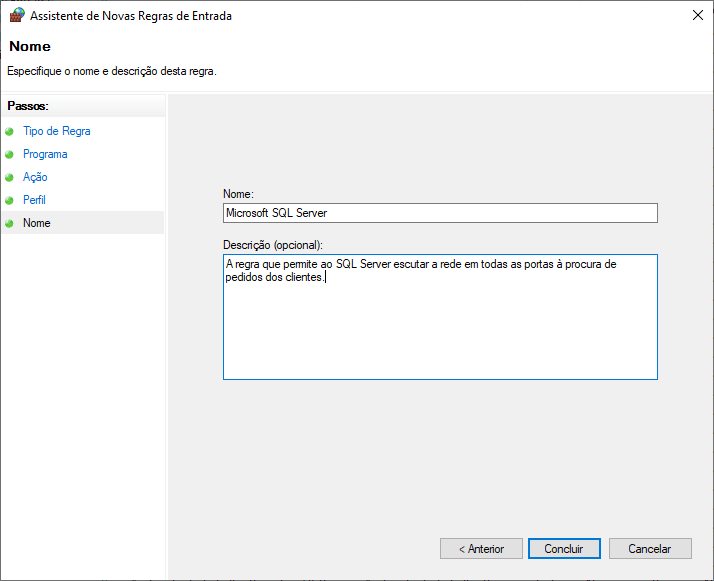Go to the Tipo de Regra step
The height and width of the screenshot is (581, 714).
click(56, 131)
